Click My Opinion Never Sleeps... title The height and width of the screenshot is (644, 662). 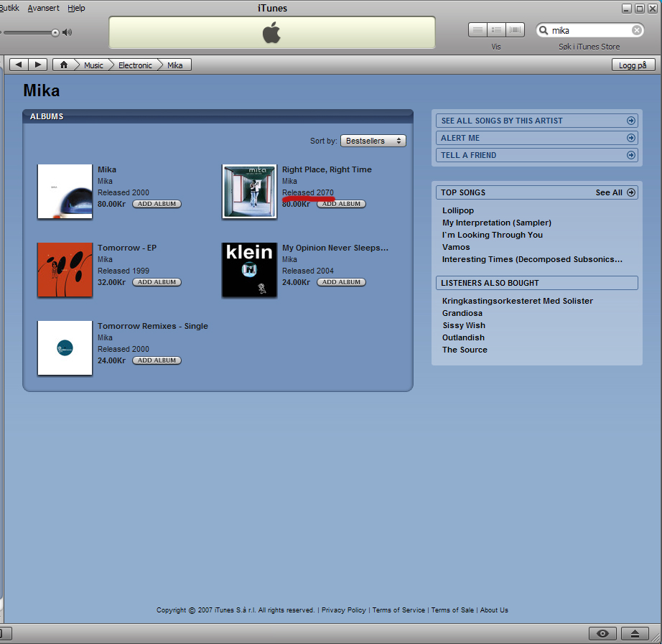pyautogui.click(x=335, y=248)
